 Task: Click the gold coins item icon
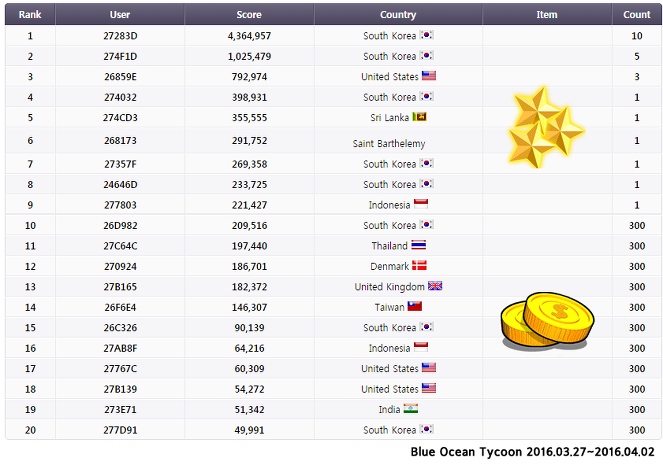click(547, 322)
